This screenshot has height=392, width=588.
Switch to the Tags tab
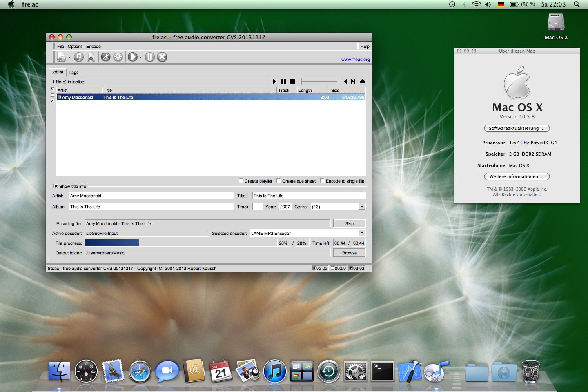pos(73,72)
